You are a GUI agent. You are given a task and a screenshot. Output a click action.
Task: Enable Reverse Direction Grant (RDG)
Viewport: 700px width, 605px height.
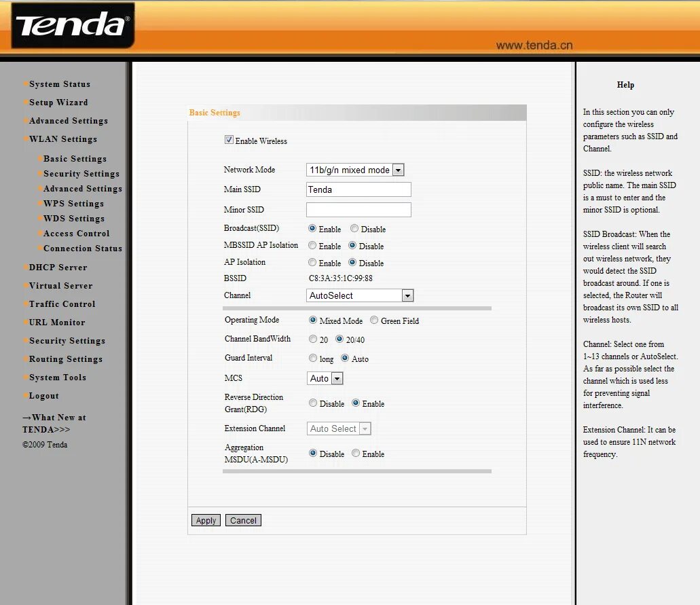click(x=356, y=403)
